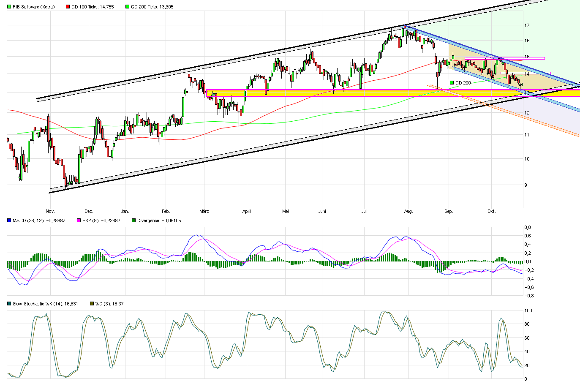Click the price axis value 12
Viewport: 580px width, 392px height.
tap(527, 113)
